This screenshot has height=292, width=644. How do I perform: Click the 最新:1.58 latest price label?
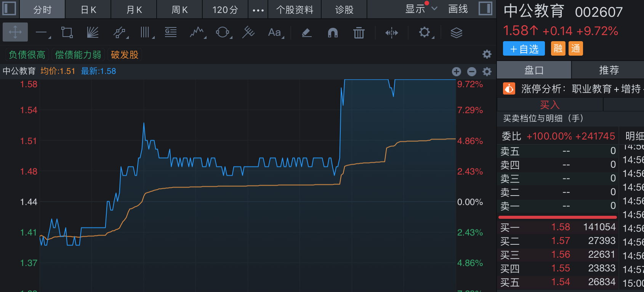[98, 71]
